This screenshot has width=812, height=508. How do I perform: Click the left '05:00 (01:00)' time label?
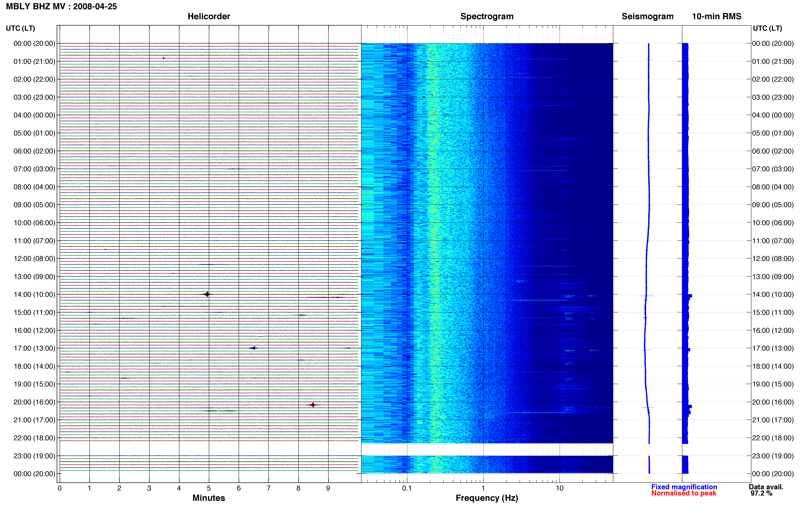34,133
